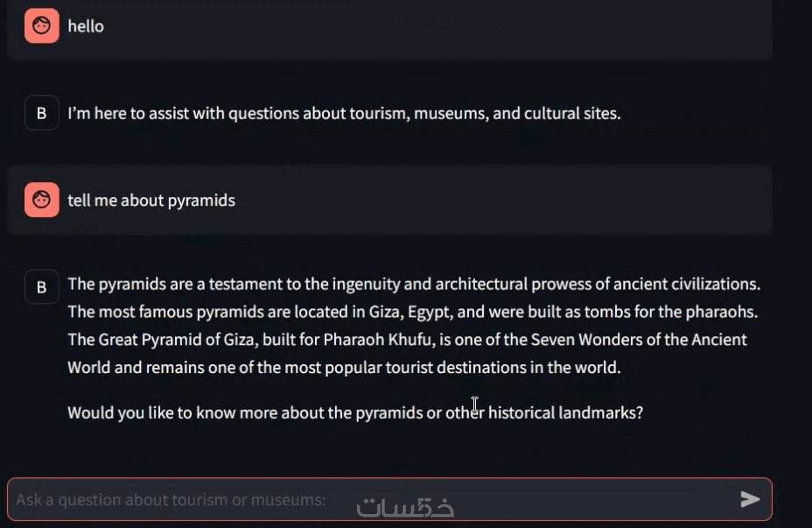The image size is (812, 528).
Task: Click the bot avatar beside the assist message
Action: [41, 113]
